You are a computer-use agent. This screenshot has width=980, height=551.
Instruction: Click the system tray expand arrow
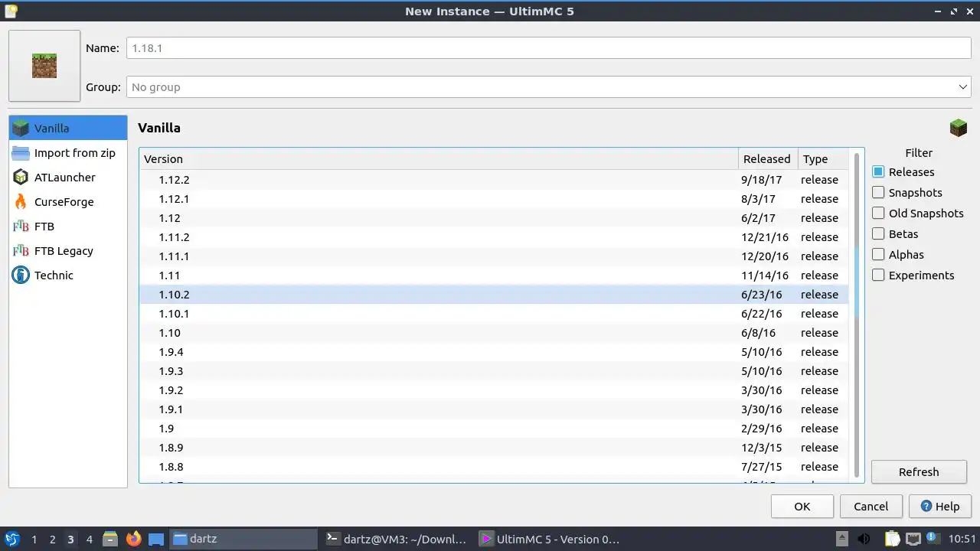[x=841, y=539]
